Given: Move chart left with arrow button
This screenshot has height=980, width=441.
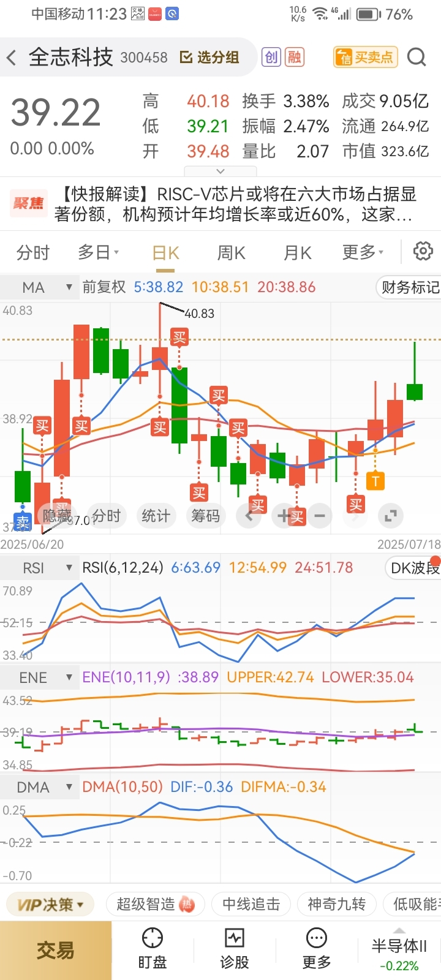Looking at the screenshot, I should [249, 516].
